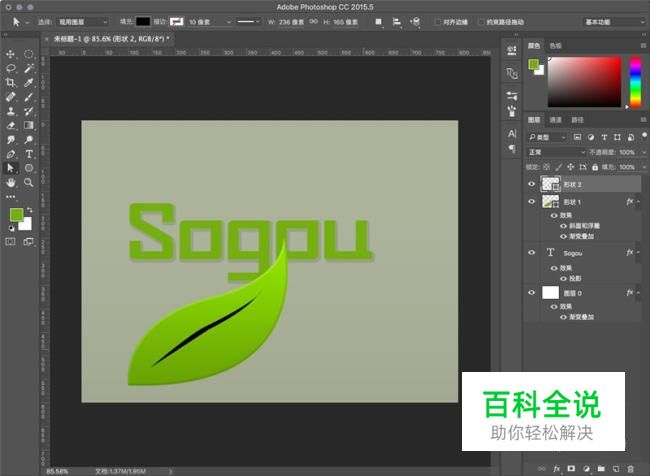Delete layer using the trash icon
The height and width of the screenshot is (476, 650).
pos(631,469)
